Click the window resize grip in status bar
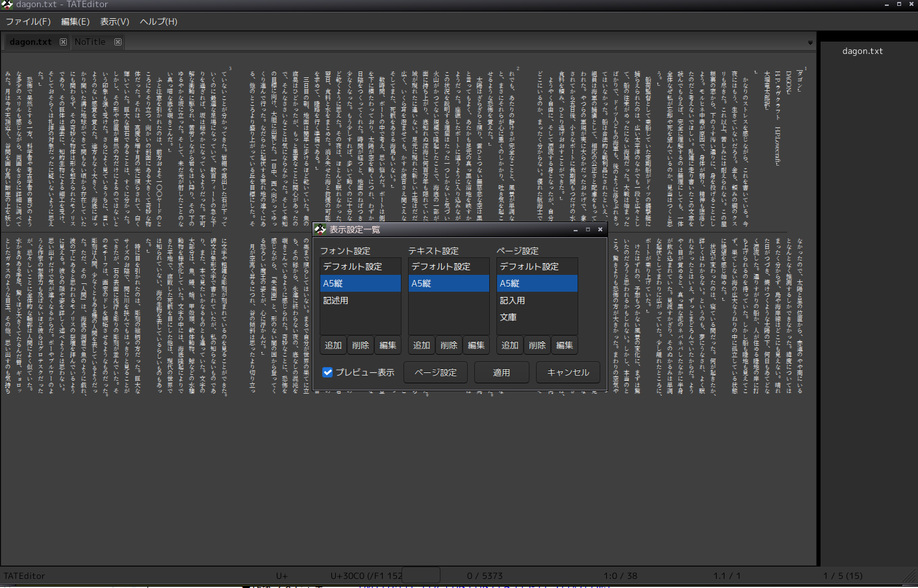 (910, 576)
